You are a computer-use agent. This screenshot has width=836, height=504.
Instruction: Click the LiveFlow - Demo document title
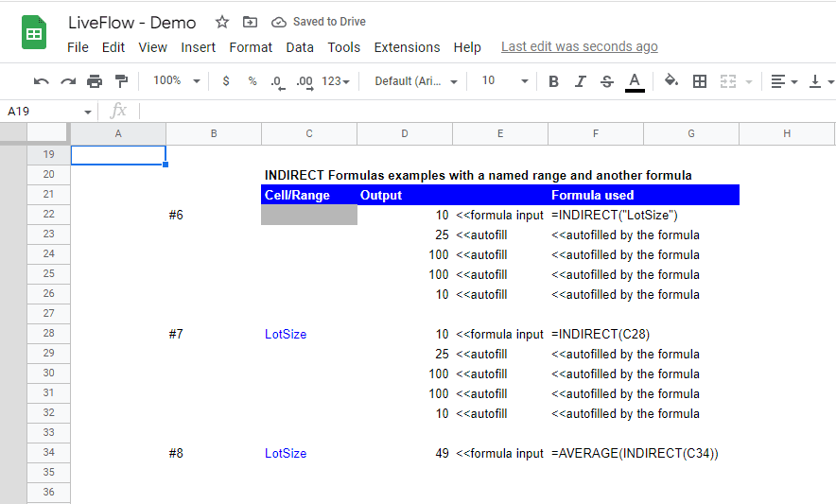click(x=131, y=23)
